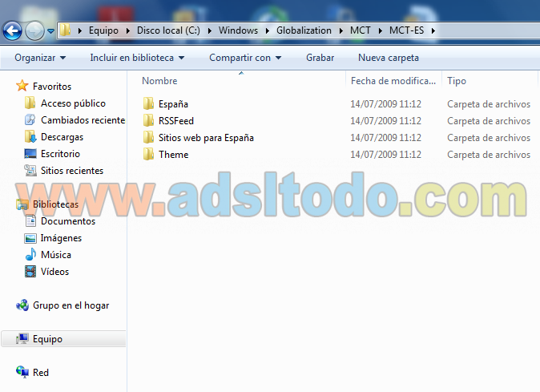This screenshot has width=540, height=392.
Task: Click the Theme folder name
Action: coord(173,155)
